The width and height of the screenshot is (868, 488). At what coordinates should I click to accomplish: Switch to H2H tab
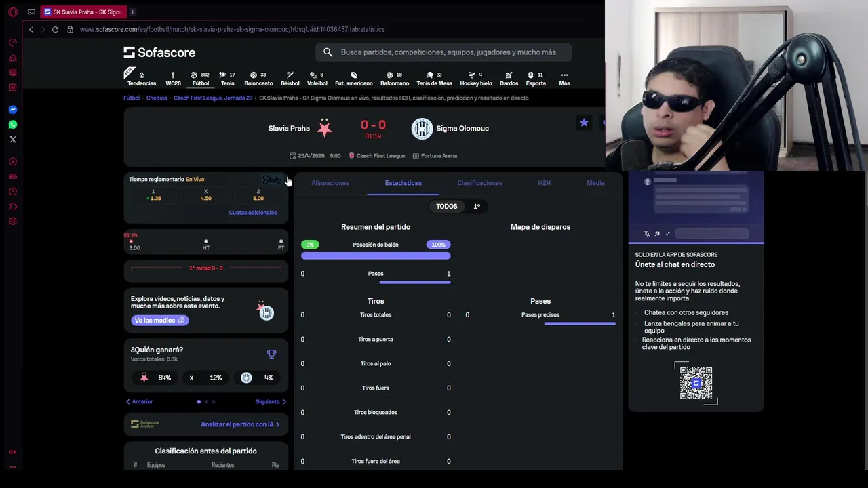pyautogui.click(x=544, y=183)
